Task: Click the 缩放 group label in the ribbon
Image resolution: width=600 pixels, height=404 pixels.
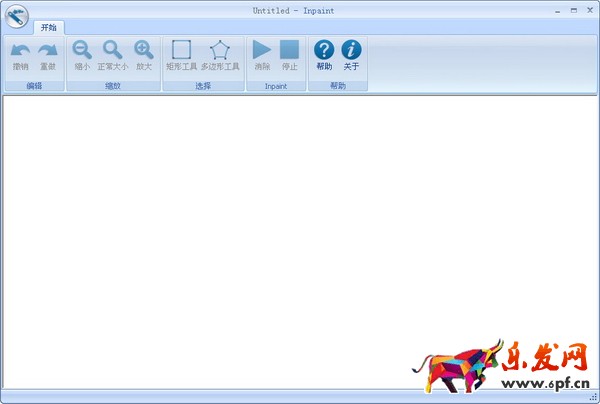Action: pyautogui.click(x=113, y=86)
